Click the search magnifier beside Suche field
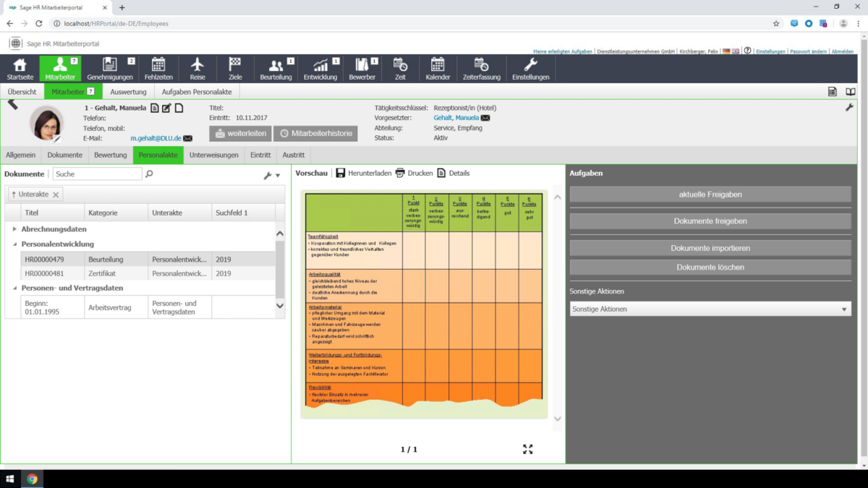This screenshot has height=488, width=868. click(149, 174)
